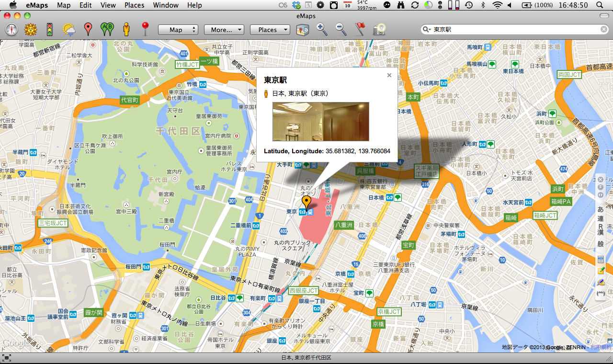Close the 東京駅 info popup
The image size is (613, 364).
point(389,75)
